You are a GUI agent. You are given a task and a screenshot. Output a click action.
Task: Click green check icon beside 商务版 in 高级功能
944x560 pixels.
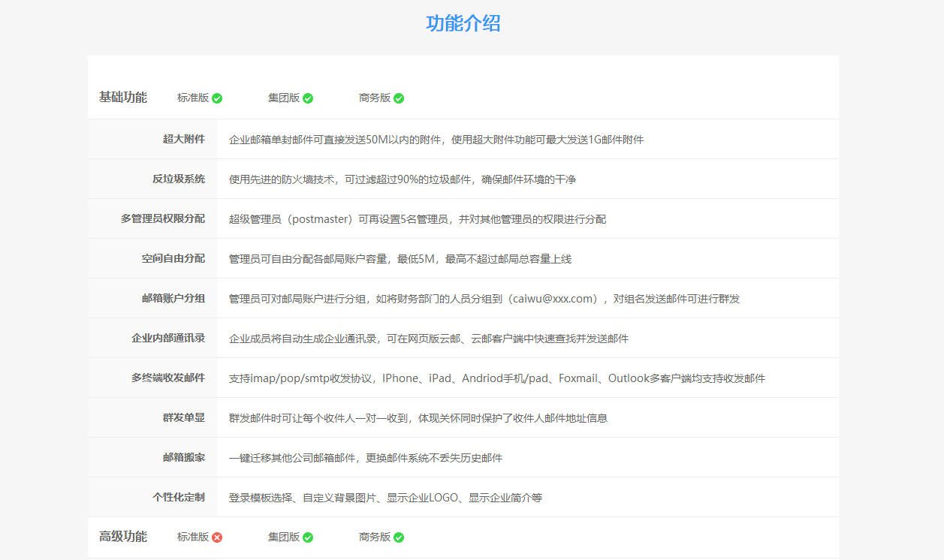pyautogui.click(x=399, y=537)
